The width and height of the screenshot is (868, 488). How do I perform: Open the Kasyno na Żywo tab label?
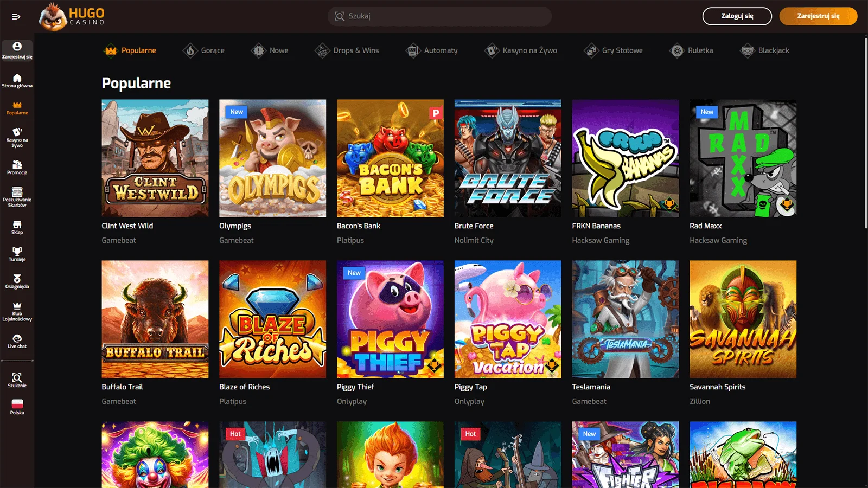coord(530,50)
